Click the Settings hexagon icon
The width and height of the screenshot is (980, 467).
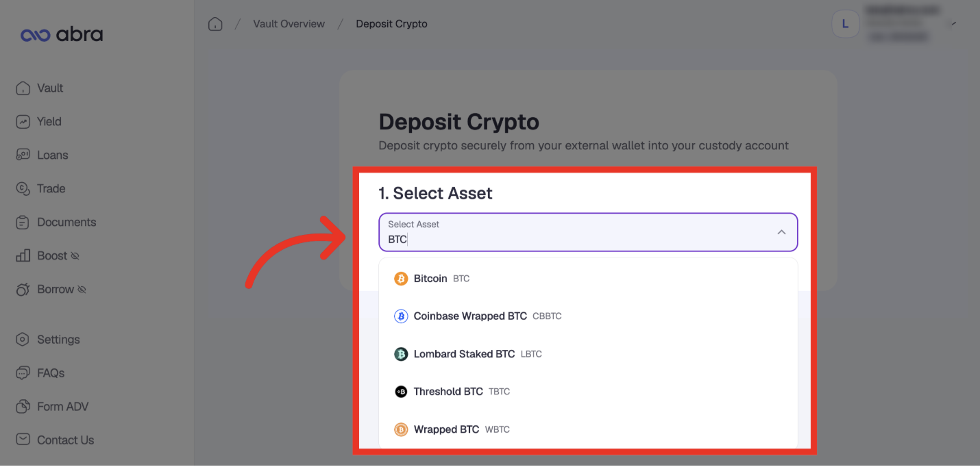click(23, 340)
